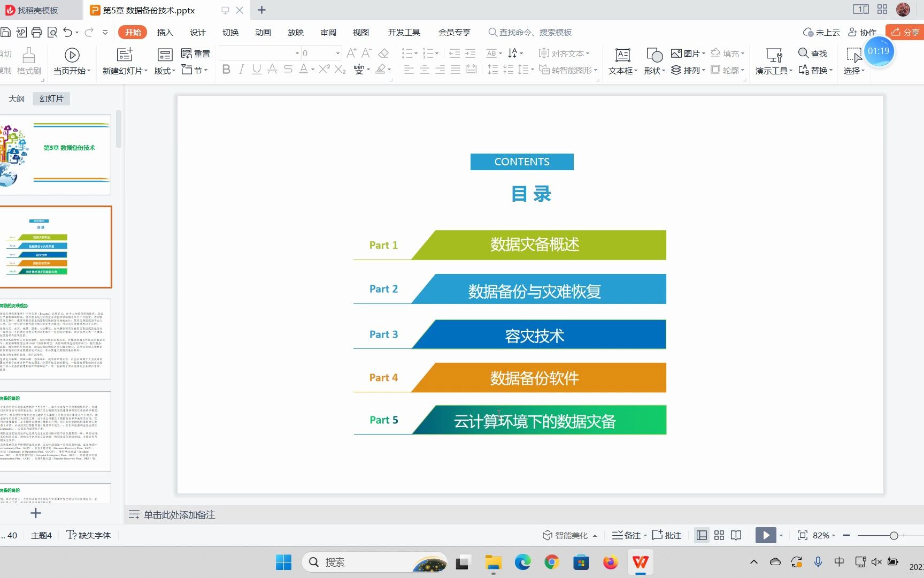Open the font size dropdown

(x=338, y=53)
